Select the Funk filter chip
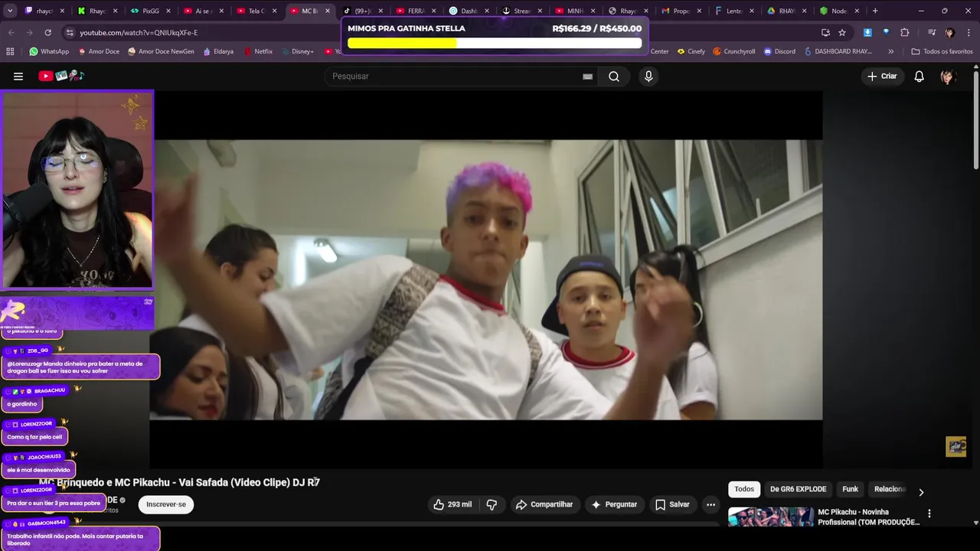This screenshot has height=551, width=980. [850, 489]
